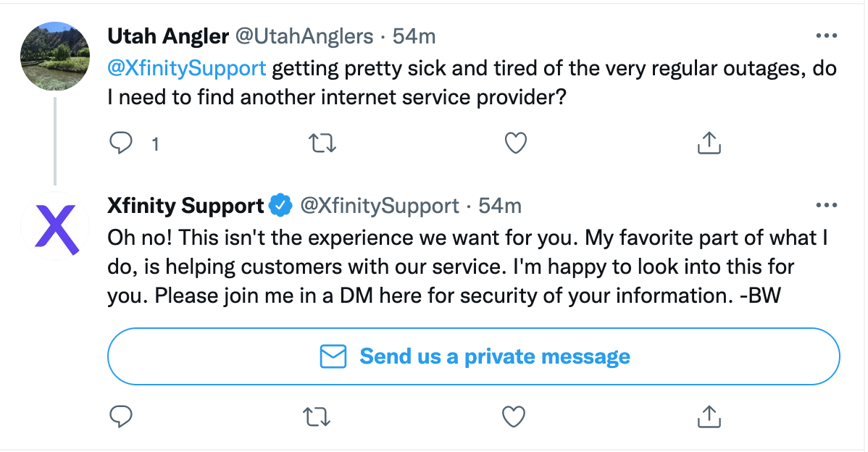Viewport: 868px width, 452px height.
Task: Like the Xfinity Support reply
Action: point(514,417)
